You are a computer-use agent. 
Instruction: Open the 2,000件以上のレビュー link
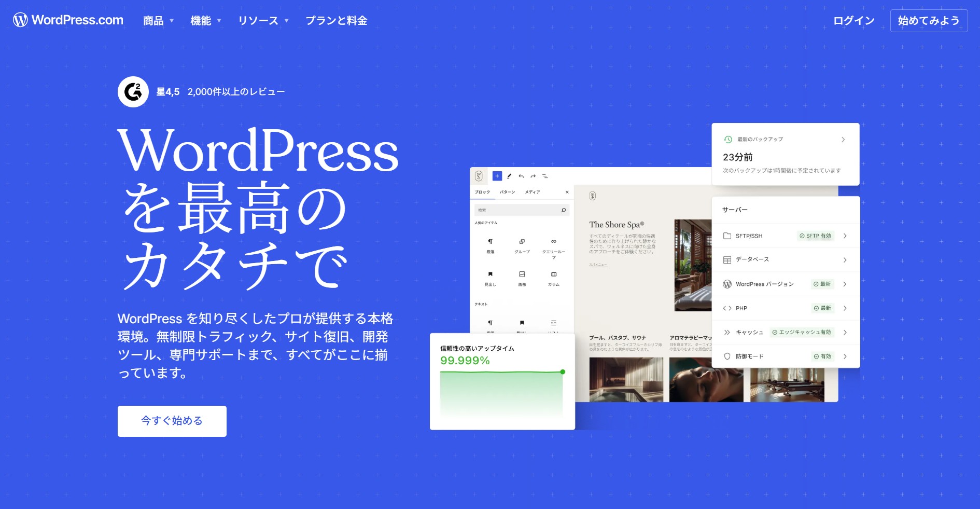coord(236,92)
